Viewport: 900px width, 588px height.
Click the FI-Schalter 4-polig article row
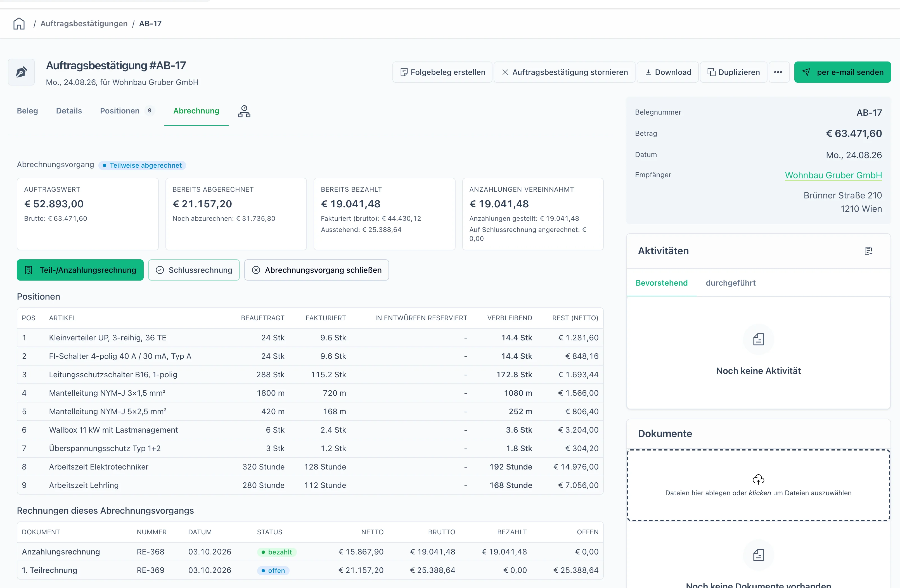point(310,356)
